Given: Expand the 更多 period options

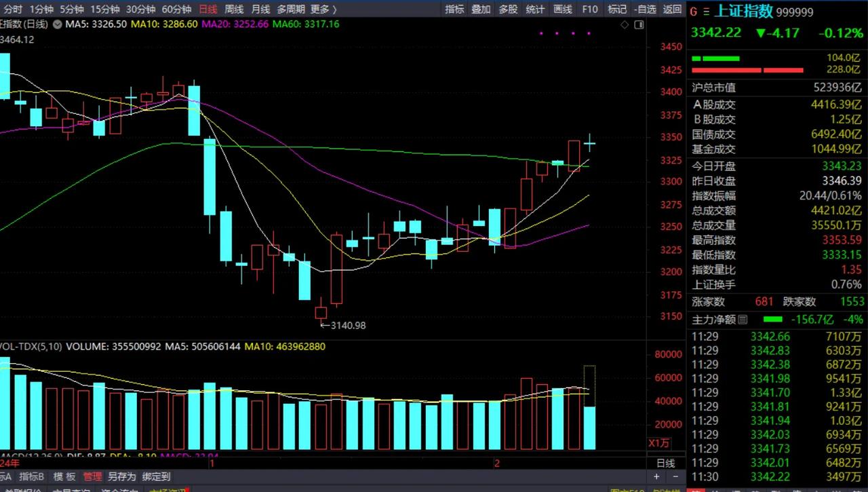Looking at the screenshot, I should [x=323, y=9].
